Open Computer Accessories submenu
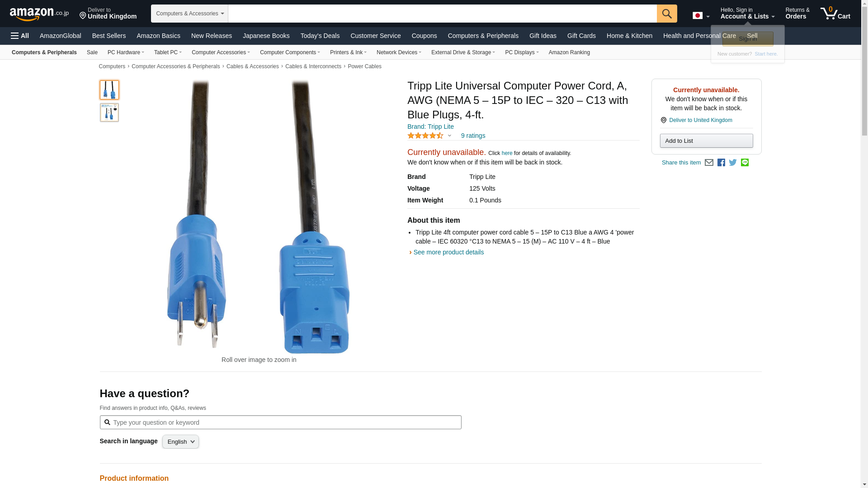 (221, 52)
